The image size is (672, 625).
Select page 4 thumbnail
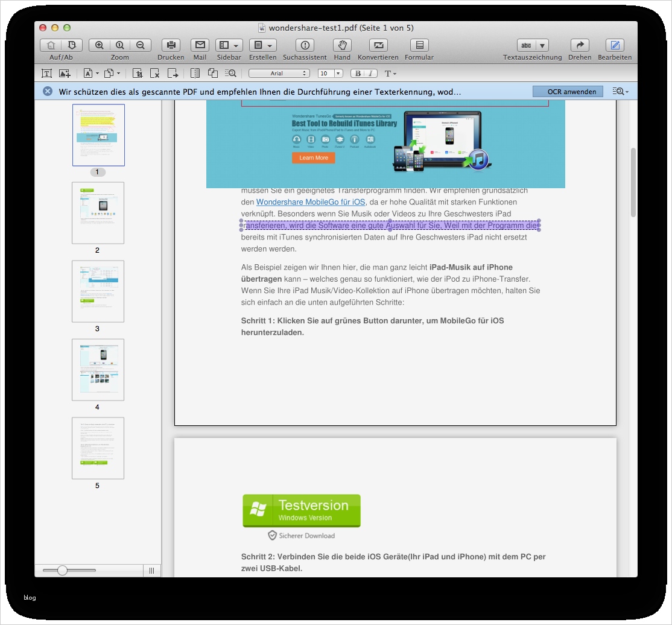tap(98, 370)
